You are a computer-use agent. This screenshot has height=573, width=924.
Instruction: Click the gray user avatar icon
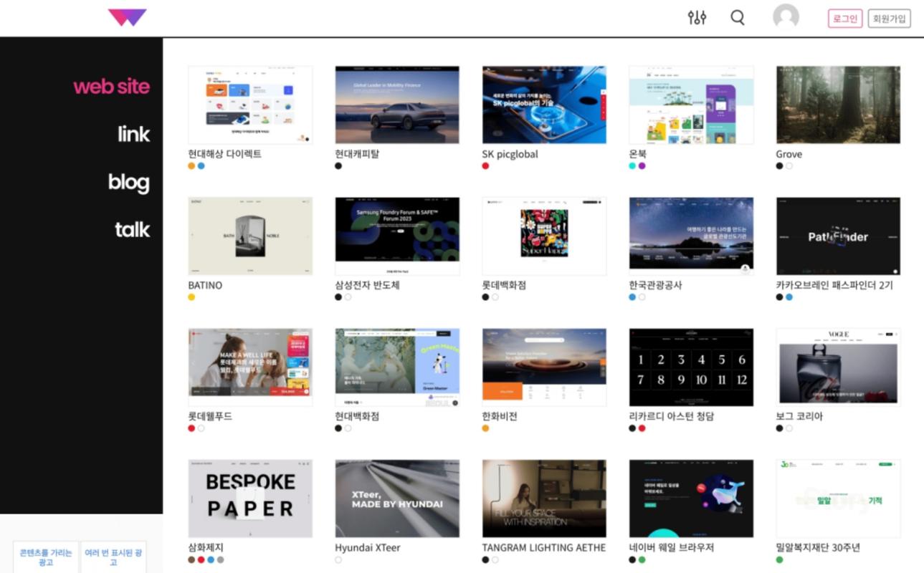(786, 17)
